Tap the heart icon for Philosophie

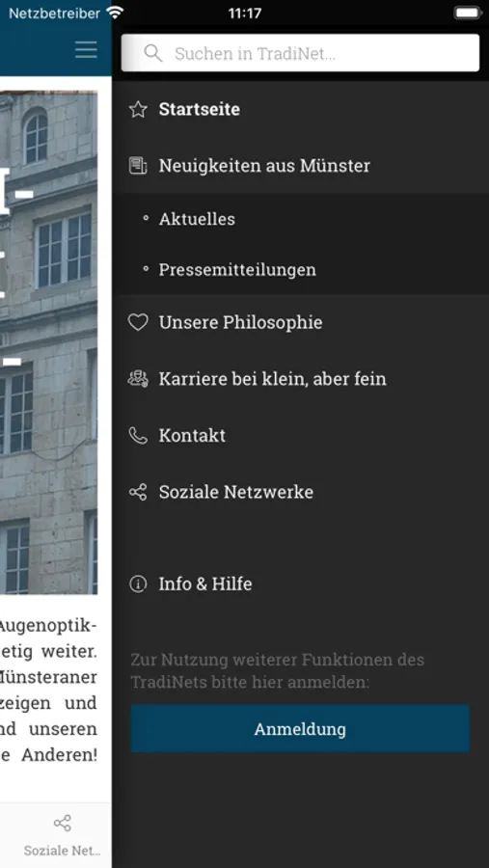pyautogui.click(x=138, y=322)
